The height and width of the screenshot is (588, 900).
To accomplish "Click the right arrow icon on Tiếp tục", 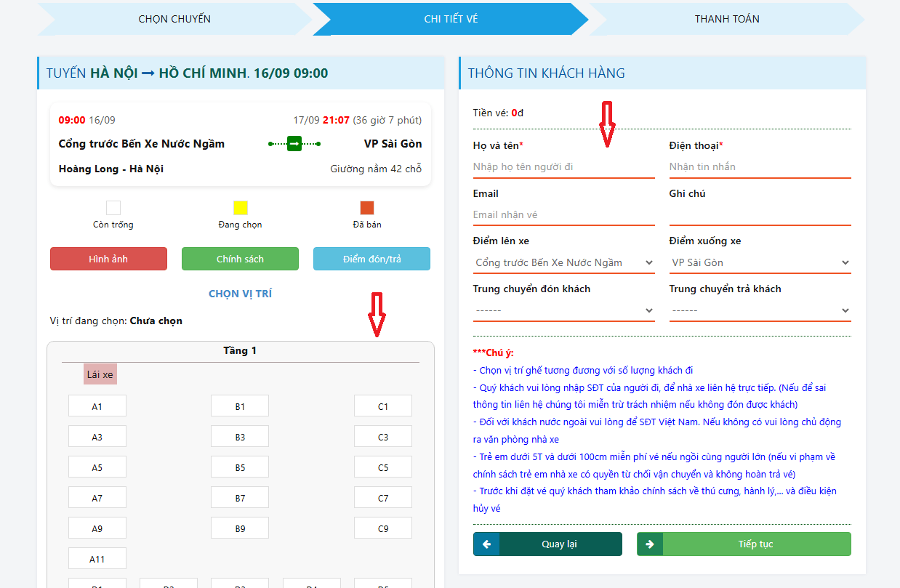I will coord(650,544).
